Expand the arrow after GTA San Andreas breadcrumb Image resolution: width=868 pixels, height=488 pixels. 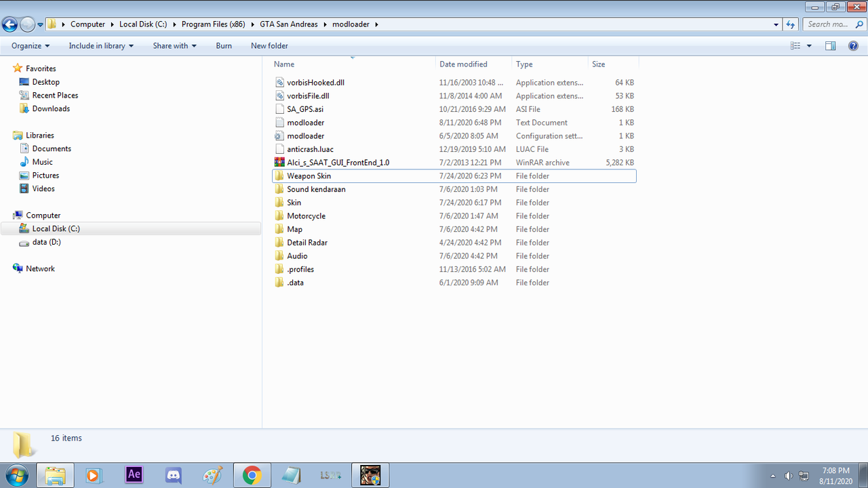(327, 24)
